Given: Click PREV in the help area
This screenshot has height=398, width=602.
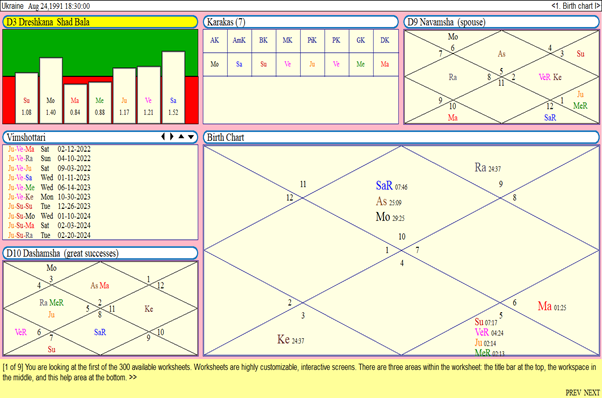Looking at the screenshot, I should pos(573,393).
